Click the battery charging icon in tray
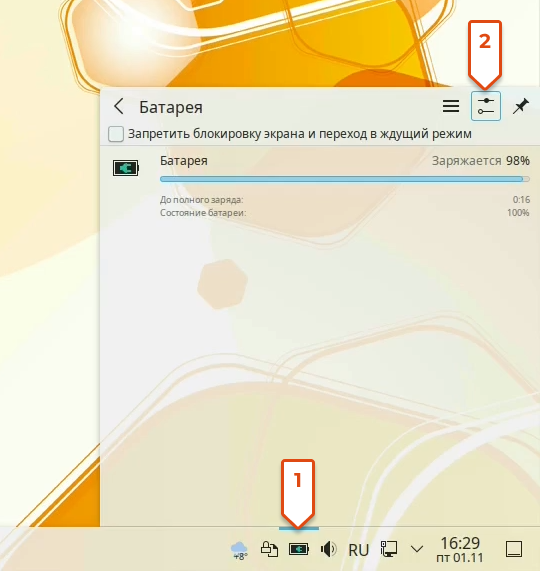 tap(299, 549)
